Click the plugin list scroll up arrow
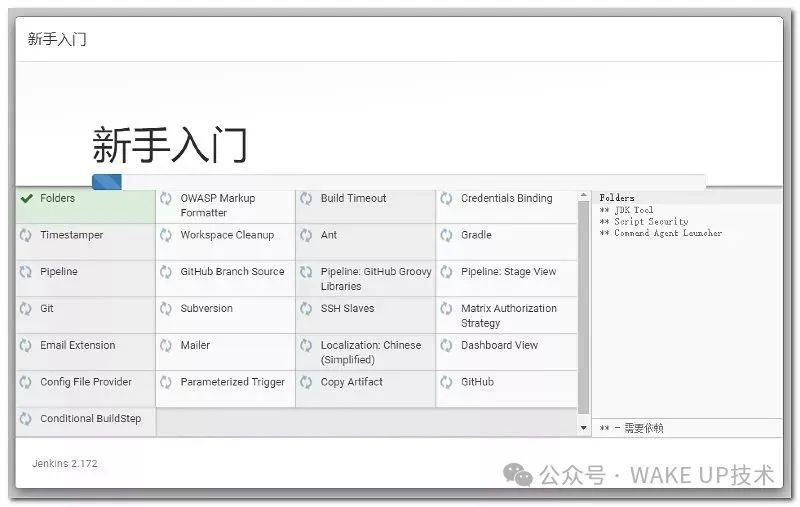The width and height of the screenshot is (800, 507). (584, 196)
